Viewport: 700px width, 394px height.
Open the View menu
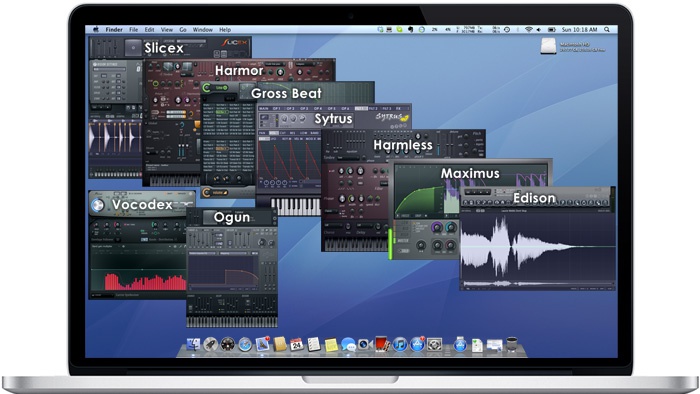point(167,29)
